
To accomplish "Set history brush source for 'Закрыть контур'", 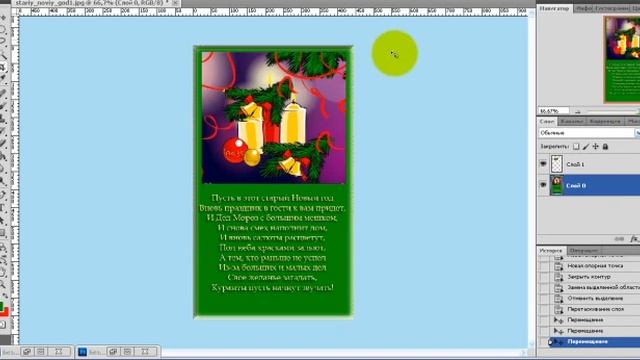I will tap(544, 277).
